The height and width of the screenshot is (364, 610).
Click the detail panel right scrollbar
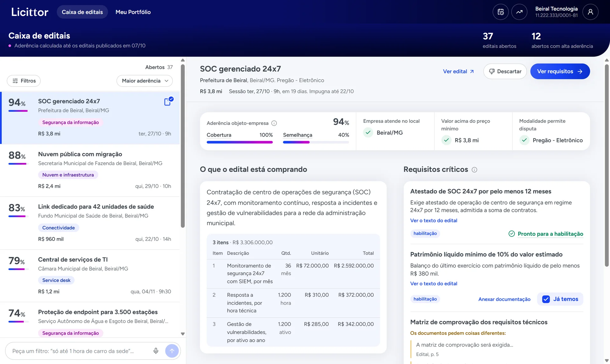pos(607,165)
